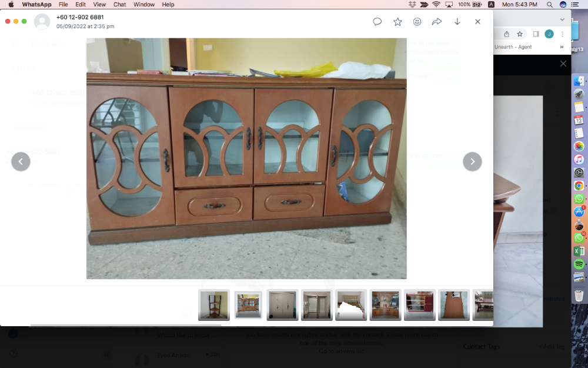Open Spotlight search from the menu bar

coord(550,4)
